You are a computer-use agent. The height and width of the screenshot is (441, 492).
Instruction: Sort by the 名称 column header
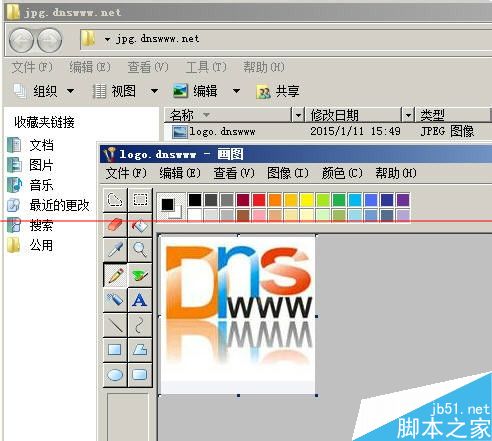(228, 116)
